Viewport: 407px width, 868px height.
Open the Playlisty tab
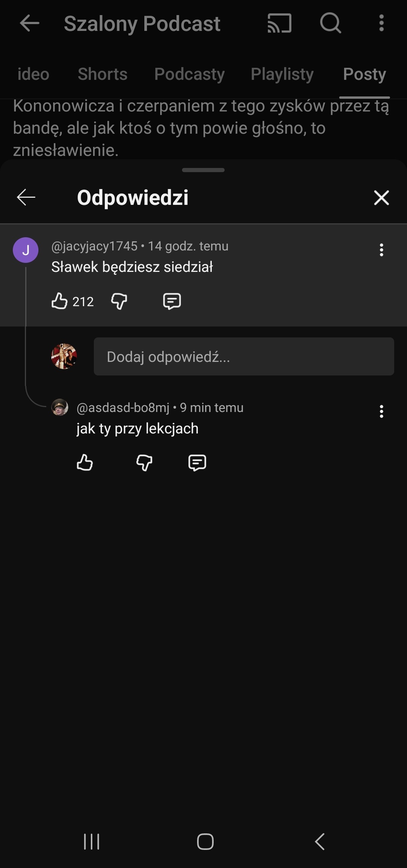click(x=282, y=74)
